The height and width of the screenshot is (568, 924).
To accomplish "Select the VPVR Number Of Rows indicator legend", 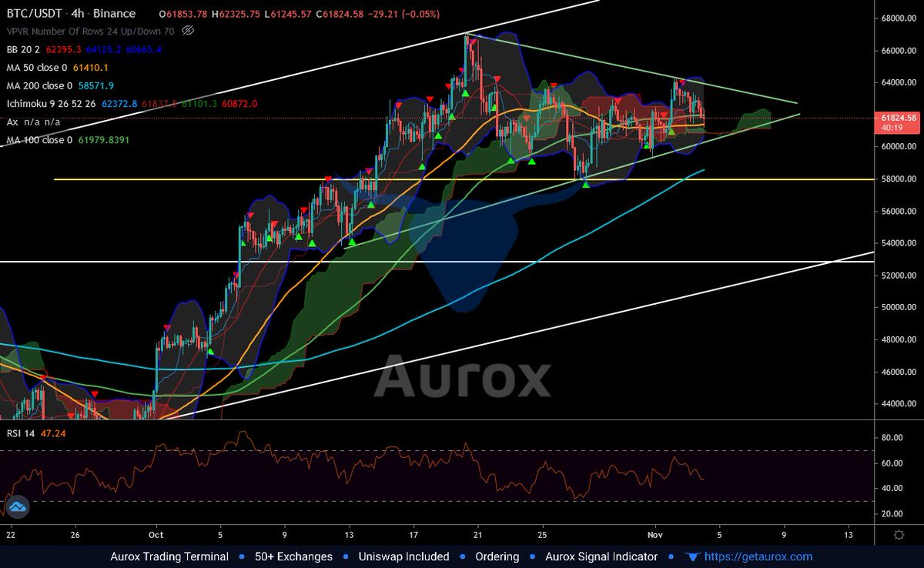I will pyautogui.click(x=90, y=32).
